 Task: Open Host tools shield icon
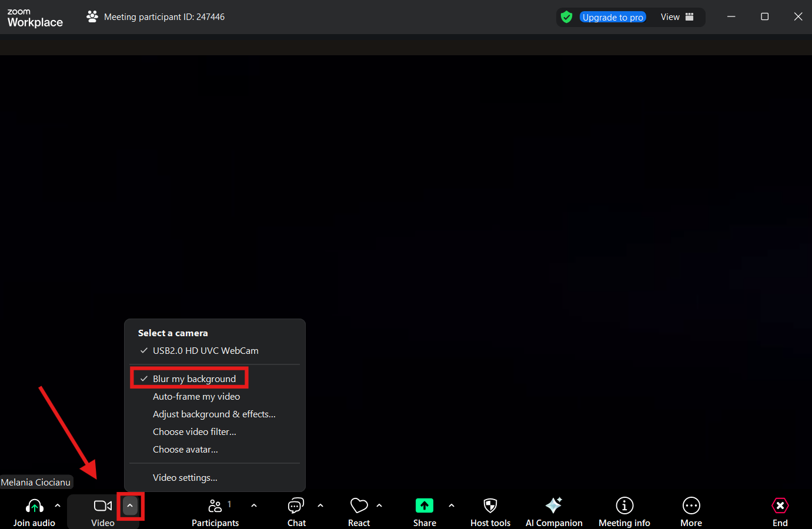pyautogui.click(x=490, y=506)
